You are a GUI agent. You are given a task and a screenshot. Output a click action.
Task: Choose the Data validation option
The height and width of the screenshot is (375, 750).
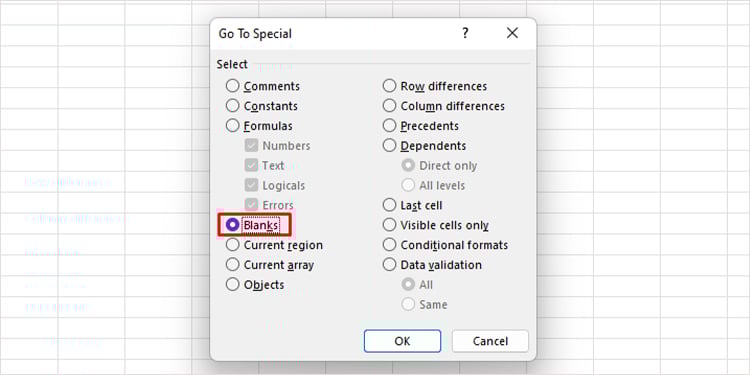pos(432,265)
